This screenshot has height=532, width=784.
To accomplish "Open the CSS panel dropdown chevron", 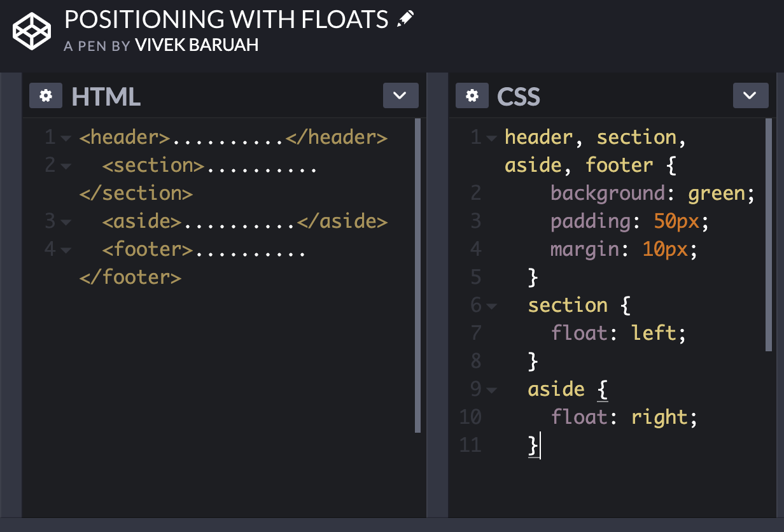I will [x=751, y=95].
